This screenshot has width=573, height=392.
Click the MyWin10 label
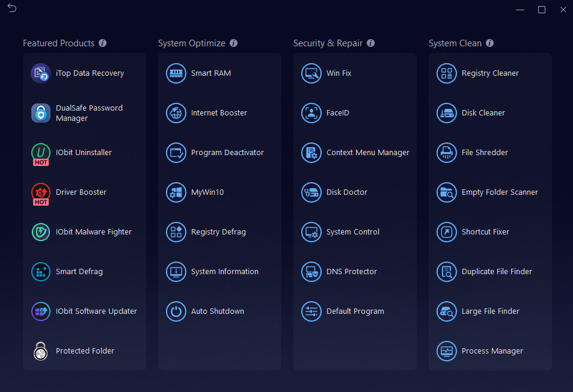pos(207,192)
